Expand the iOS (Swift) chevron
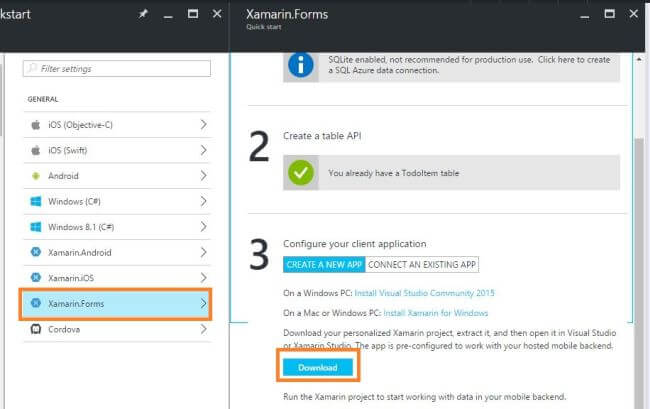 203,150
